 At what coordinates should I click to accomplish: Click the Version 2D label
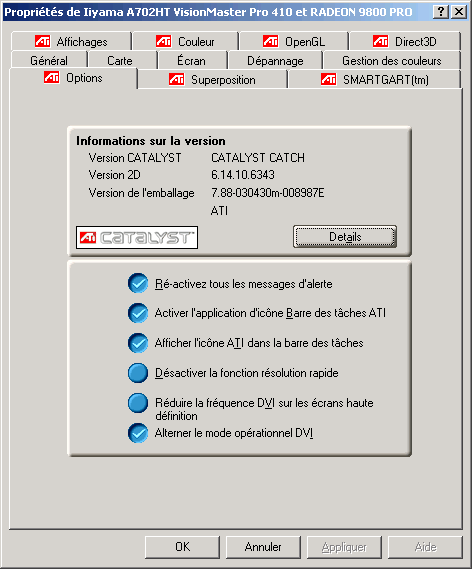(x=114, y=175)
